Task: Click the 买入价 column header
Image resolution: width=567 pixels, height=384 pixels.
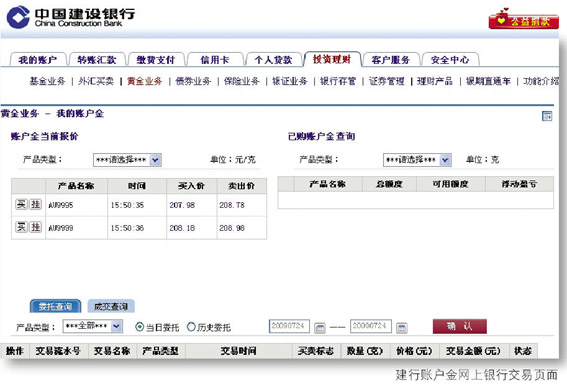Action: click(191, 186)
